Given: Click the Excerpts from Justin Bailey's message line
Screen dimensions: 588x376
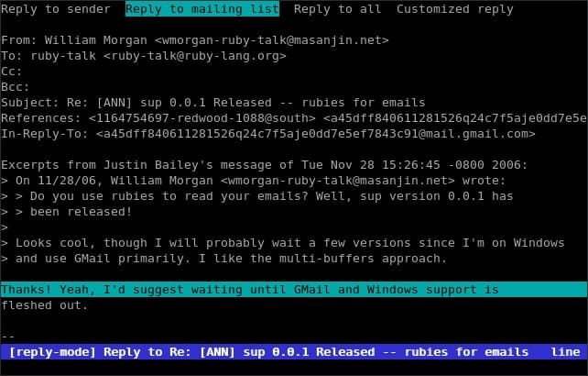Looking at the screenshot, I should pos(264,165).
